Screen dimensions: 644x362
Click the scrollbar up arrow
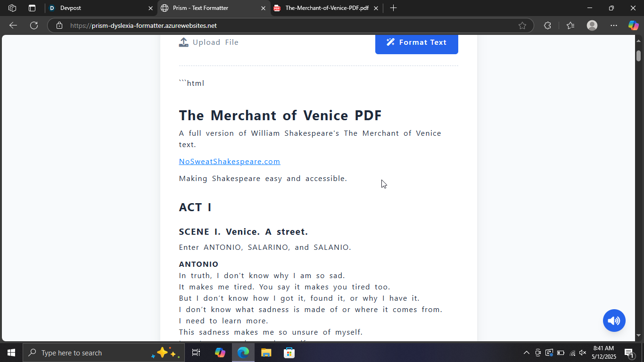click(639, 41)
